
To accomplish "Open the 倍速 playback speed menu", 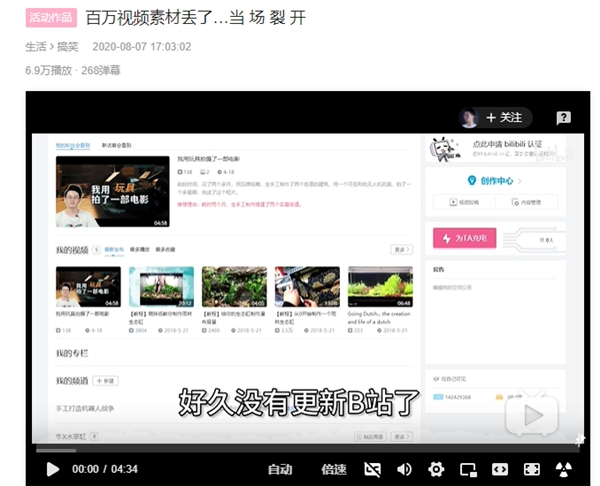I will pos(334,469).
